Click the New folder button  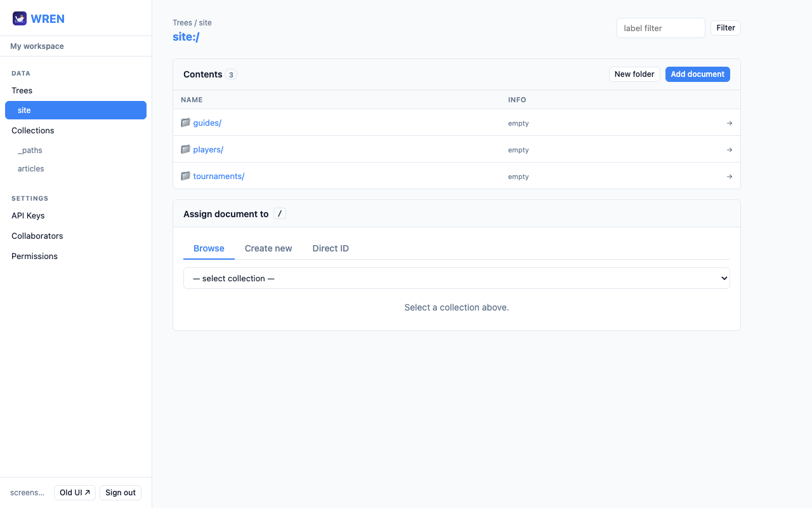(634, 74)
